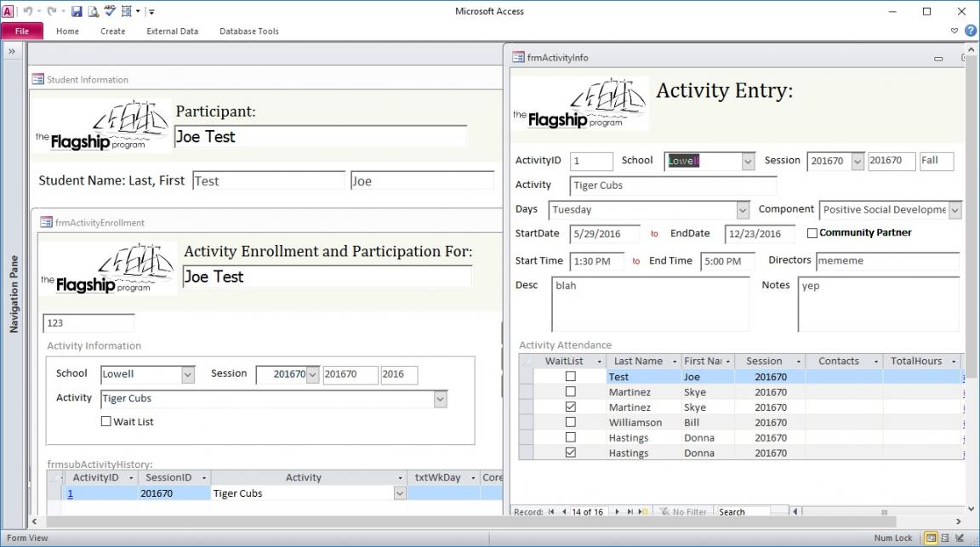Uncheck WaitList for second Martinez Skye row
This screenshot has height=547, width=980.
click(570, 407)
